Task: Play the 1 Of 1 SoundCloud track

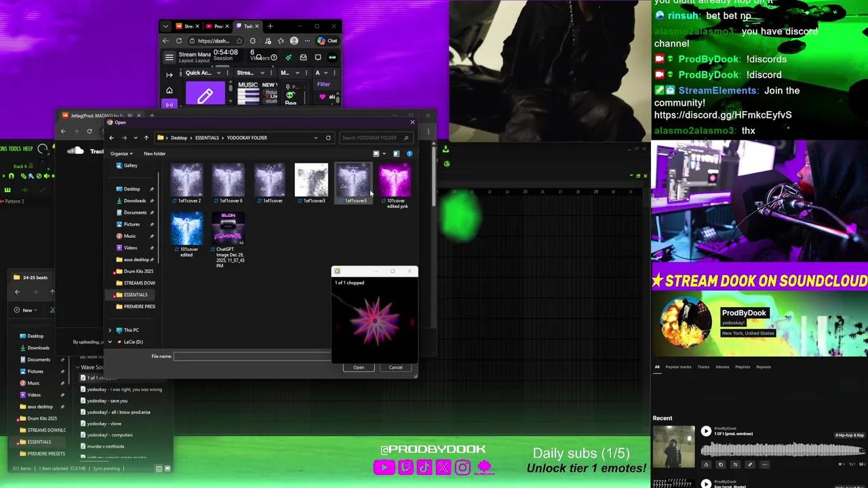Action: (706, 431)
